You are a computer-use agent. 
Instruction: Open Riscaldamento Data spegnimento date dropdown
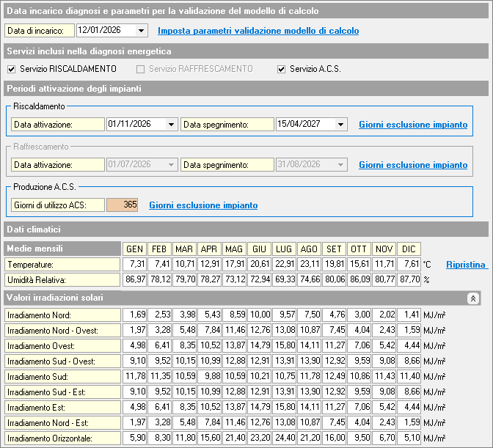tap(340, 125)
